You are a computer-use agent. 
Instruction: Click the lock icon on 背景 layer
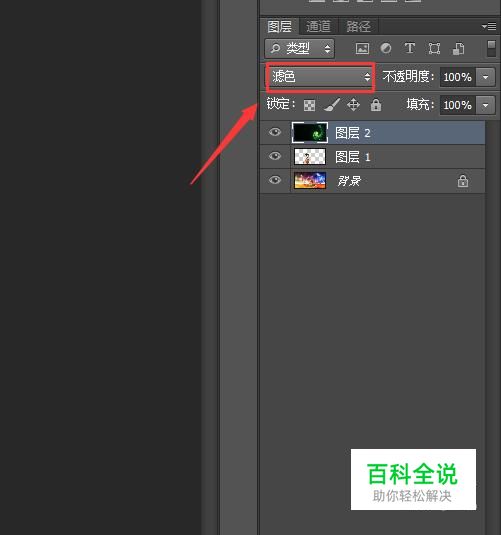(x=463, y=181)
